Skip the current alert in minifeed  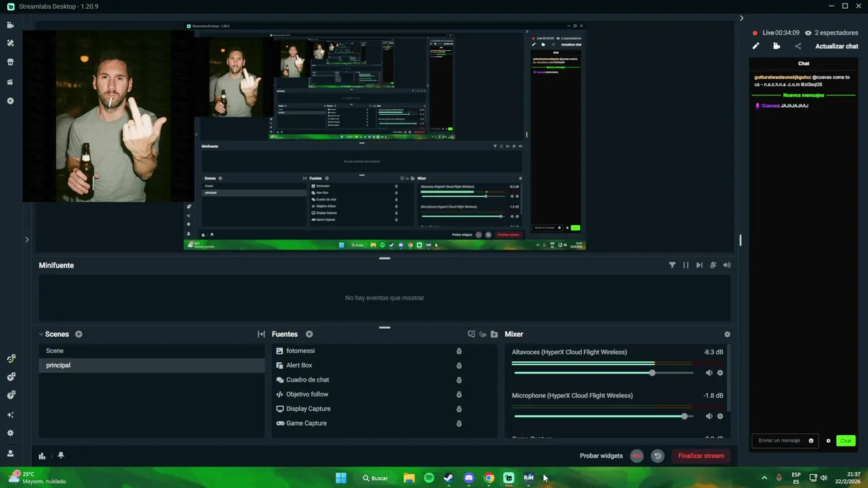tap(699, 265)
